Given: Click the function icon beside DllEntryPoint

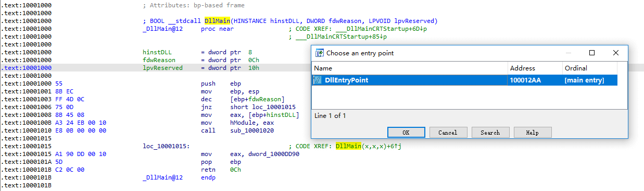Looking at the screenshot, I should pos(317,80).
